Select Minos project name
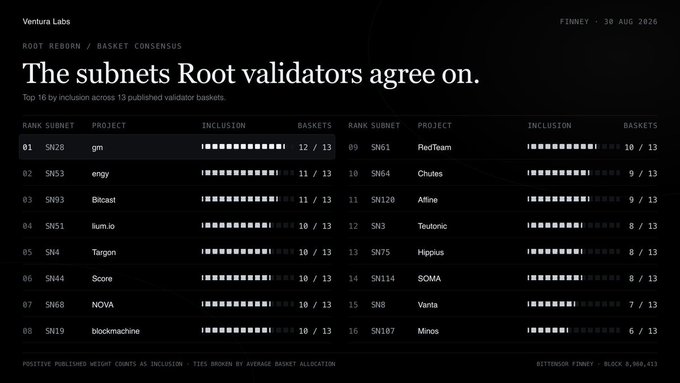Screen dimensions: 680x383 [x=428, y=331]
